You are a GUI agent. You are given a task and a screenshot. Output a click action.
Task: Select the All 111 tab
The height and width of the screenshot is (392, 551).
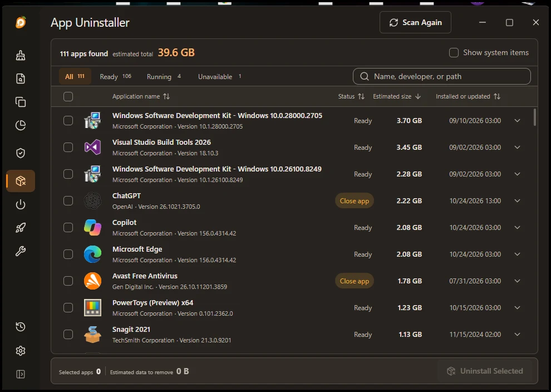coord(75,76)
